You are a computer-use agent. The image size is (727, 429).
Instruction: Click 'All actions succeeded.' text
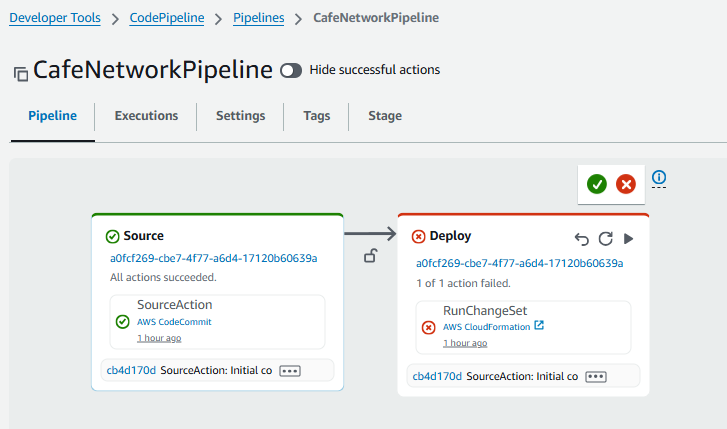(163, 277)
